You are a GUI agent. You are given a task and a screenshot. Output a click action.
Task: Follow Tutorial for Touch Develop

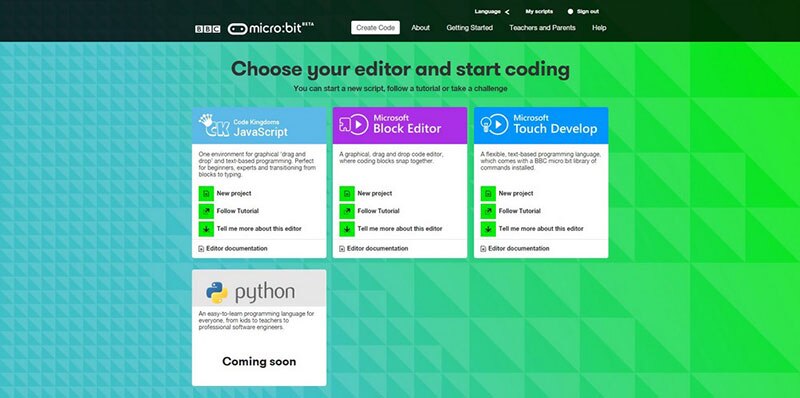(x=519, y=211)
